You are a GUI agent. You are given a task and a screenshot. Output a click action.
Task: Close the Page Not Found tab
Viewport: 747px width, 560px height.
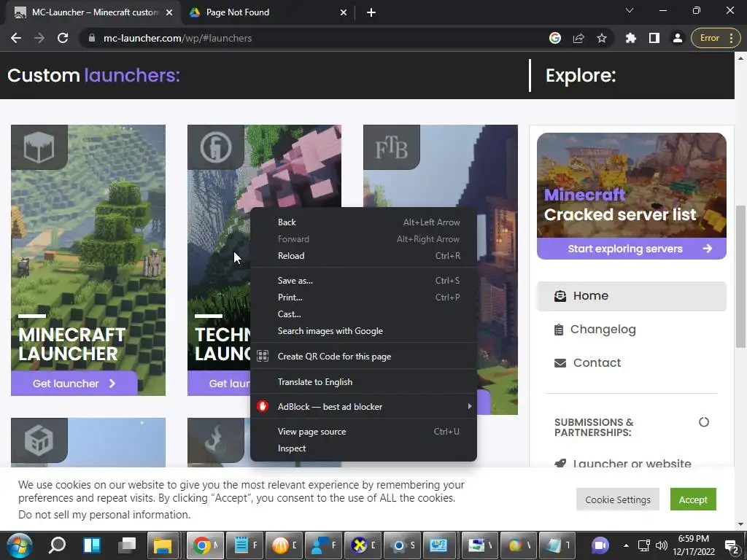click(344, 13)
